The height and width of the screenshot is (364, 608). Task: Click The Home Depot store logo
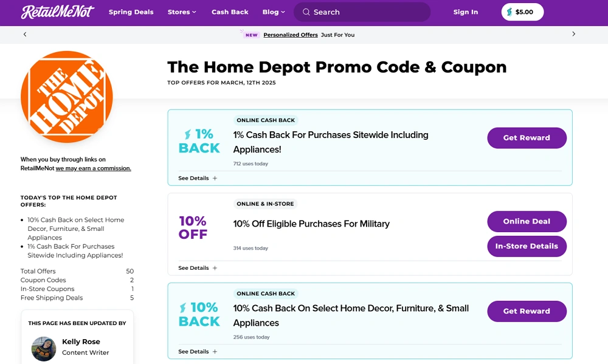point(67,96)
